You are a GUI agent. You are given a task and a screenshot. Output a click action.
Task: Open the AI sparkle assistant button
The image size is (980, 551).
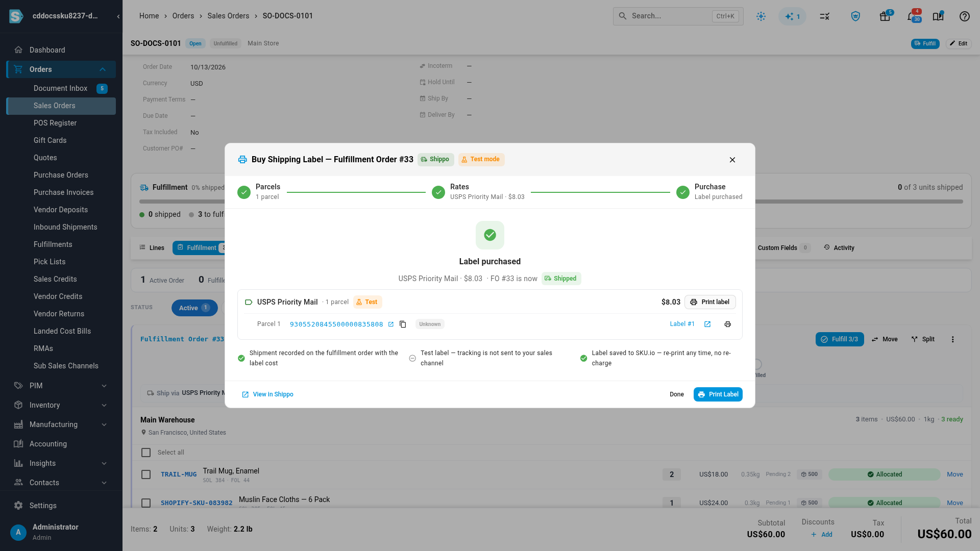[792, 16]
